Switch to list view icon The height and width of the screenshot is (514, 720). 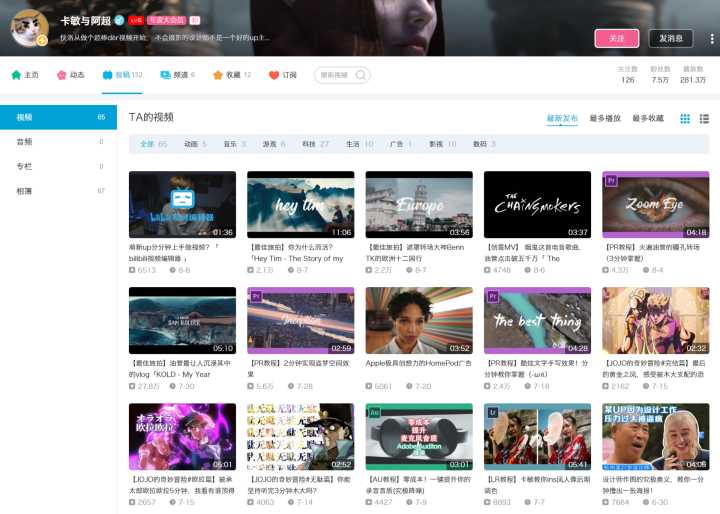[704, 119]
